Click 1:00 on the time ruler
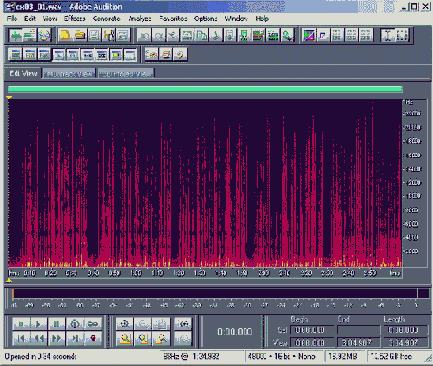 (136, 273)
